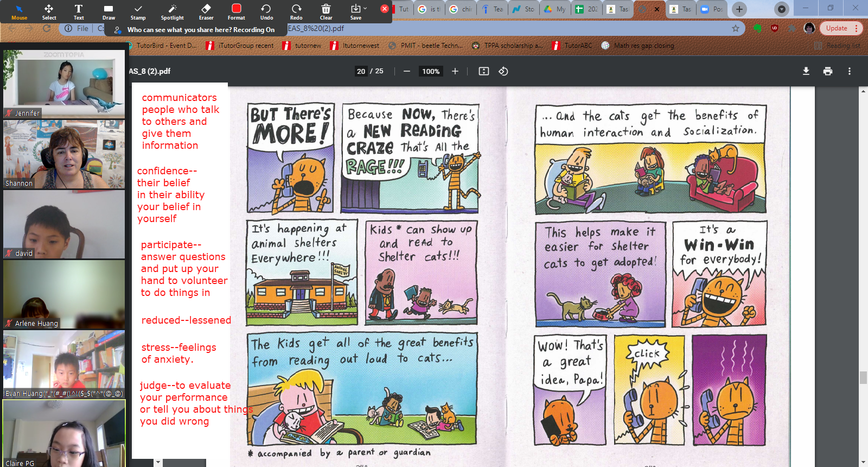
Task: Close the active PDF browser tab
Action: 657,9
